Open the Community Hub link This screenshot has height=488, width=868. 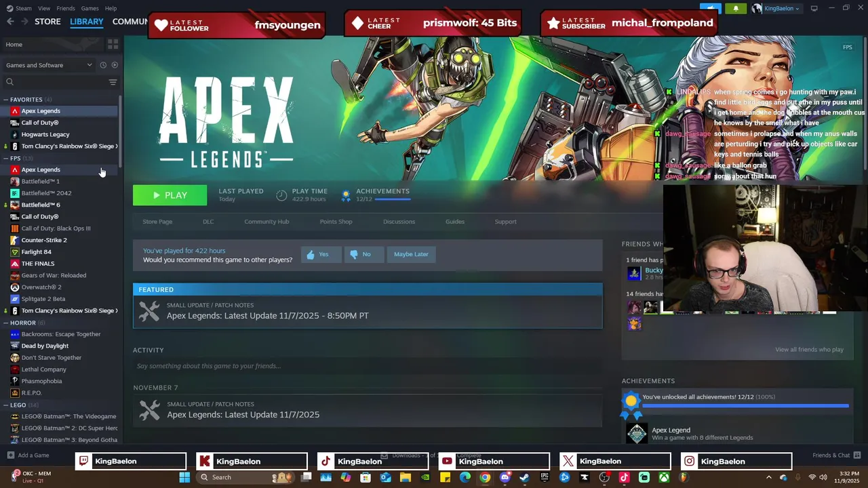pyautogui.click(x=267, y=222)
